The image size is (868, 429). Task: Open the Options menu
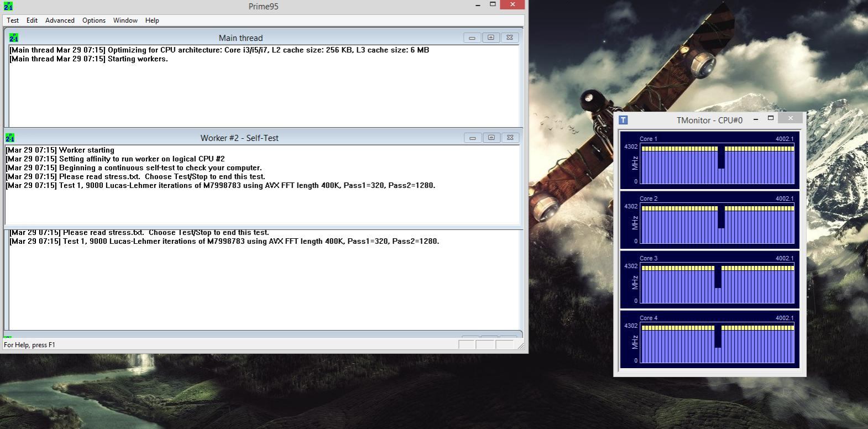pyautogui.click(x=94, y=20)
